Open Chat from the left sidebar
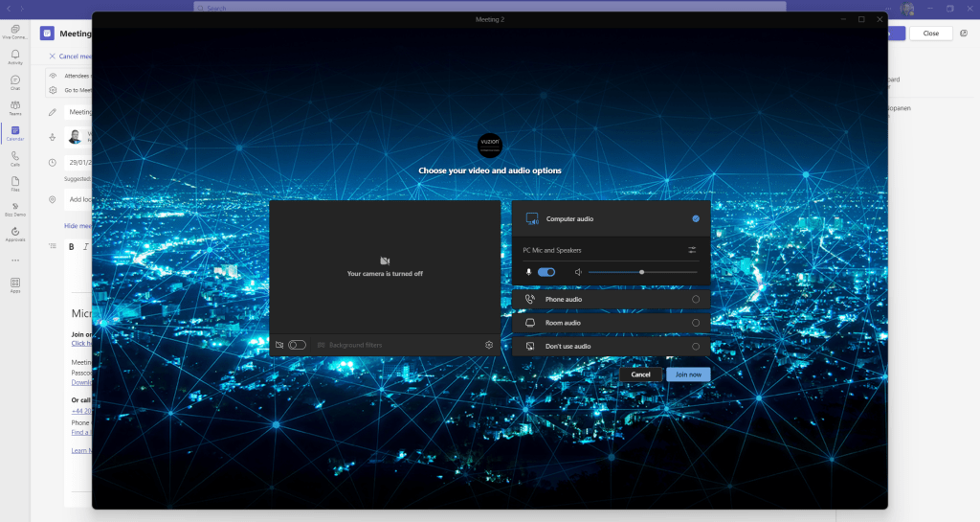980x522 pixels. (x=15, y=81)
